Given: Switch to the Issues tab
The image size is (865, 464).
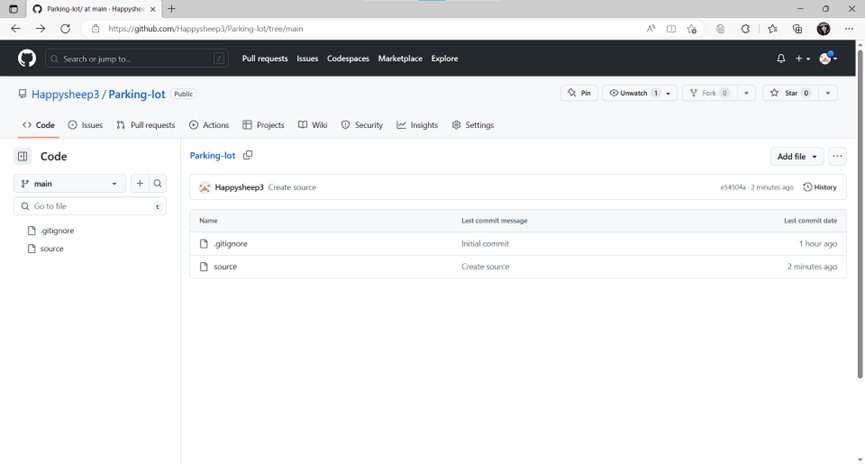Looking at the screenshot, I should [86, 125].
